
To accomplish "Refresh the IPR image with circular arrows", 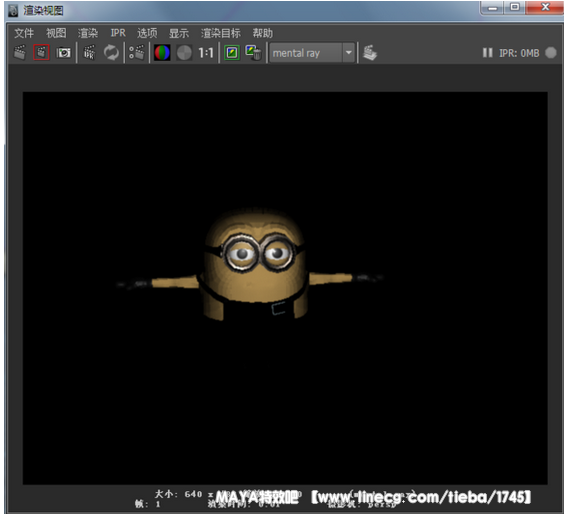I will [x=111, y=53].
